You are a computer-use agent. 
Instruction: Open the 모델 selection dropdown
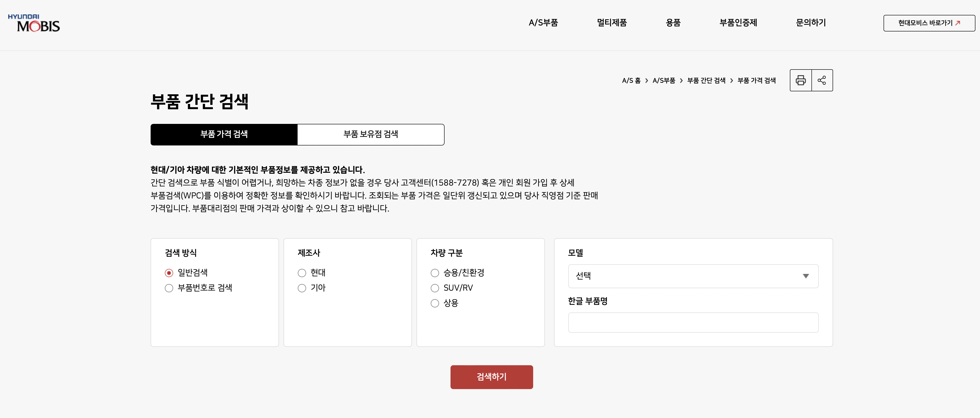[x=693, y=276]
